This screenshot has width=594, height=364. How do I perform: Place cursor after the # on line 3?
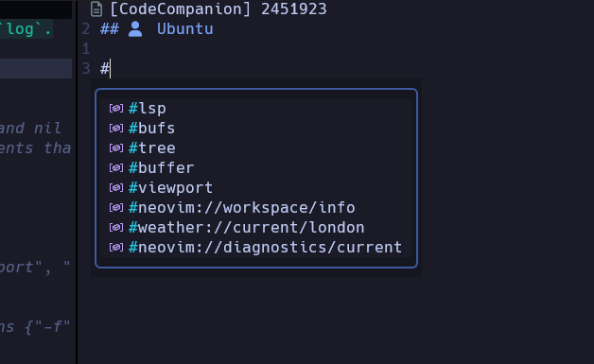coord(111,69)
